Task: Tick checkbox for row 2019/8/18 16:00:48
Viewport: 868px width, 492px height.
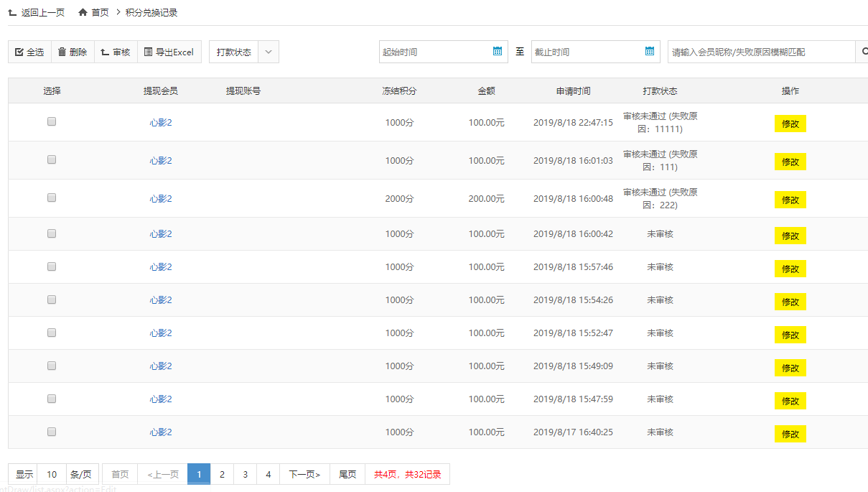Action: [x=52, y=197]
